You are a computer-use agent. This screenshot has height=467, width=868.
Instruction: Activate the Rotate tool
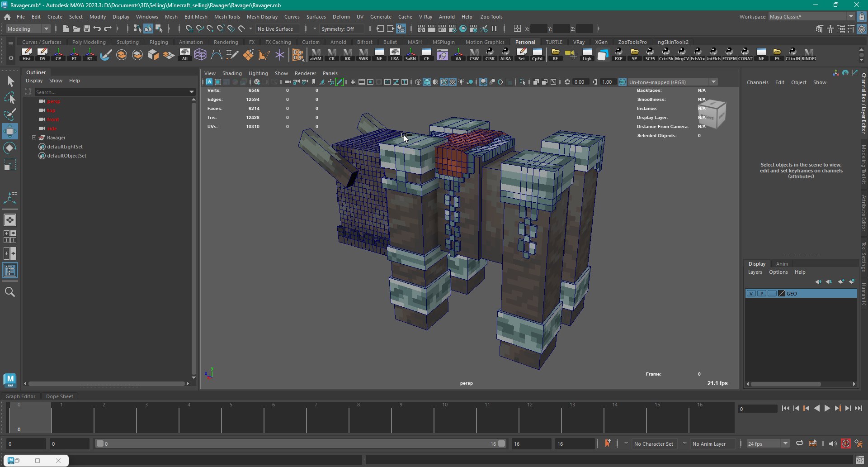[x=10, y=148]
